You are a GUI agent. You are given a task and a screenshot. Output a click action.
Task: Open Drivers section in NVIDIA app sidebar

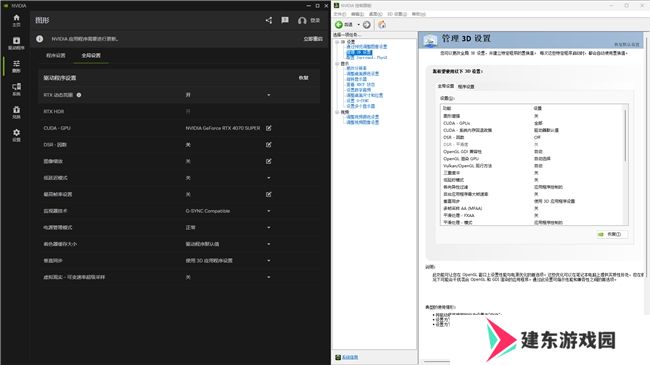[16, 43]
